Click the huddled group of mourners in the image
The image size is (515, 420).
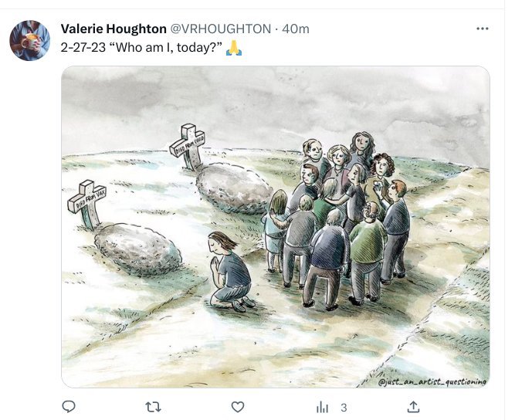coord(338,220)
